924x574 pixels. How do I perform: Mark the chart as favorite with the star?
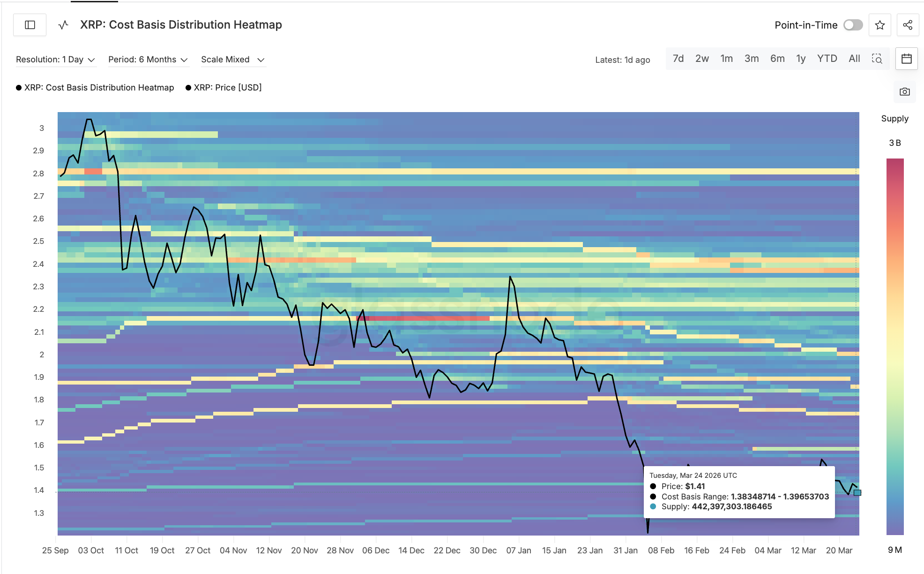880,25
